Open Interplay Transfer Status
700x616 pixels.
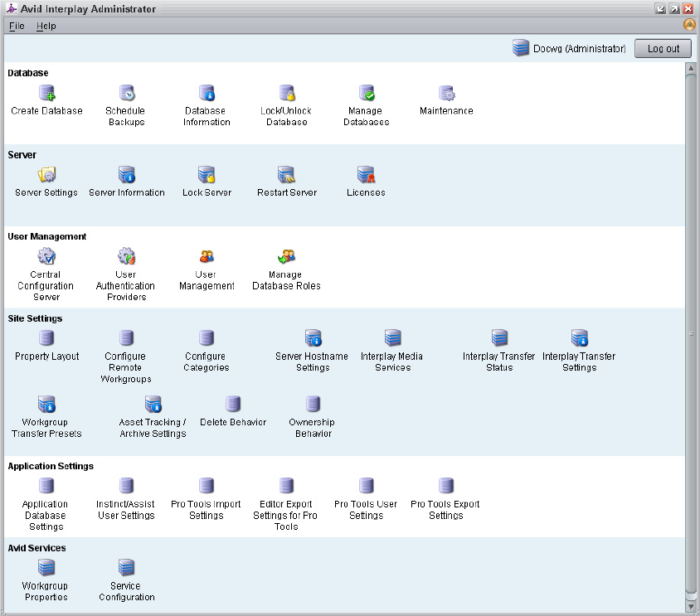(x=499, y=338)
